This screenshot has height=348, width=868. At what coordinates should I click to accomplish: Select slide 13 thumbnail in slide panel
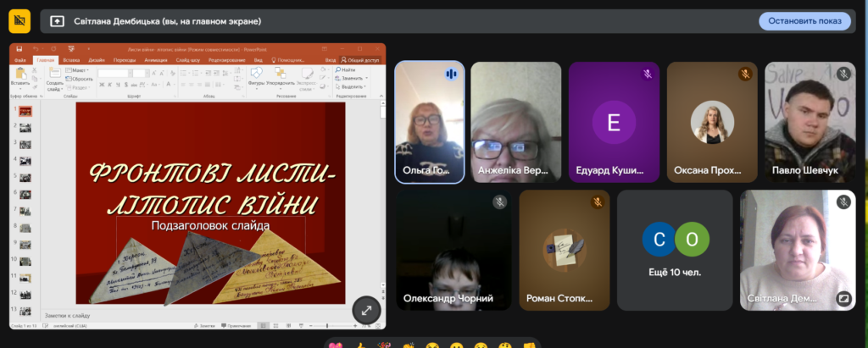tap(25, 312)
